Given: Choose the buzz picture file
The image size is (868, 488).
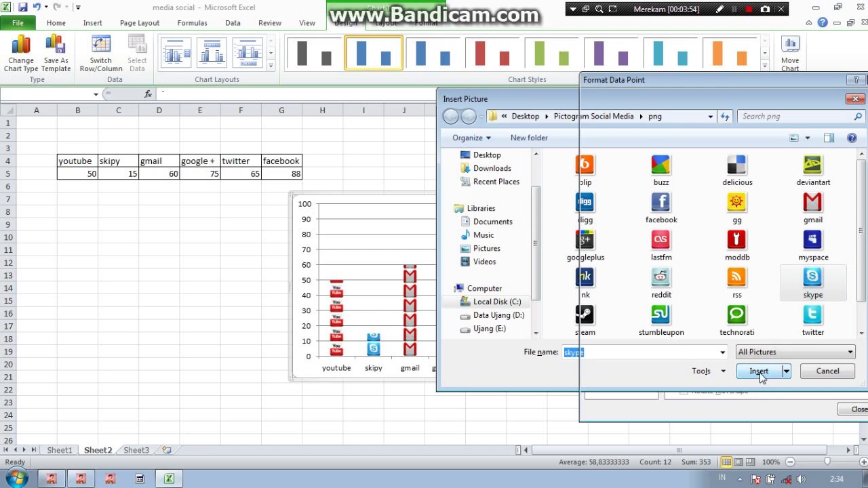Looking at the screenshot, I should (x=661, y=170).
